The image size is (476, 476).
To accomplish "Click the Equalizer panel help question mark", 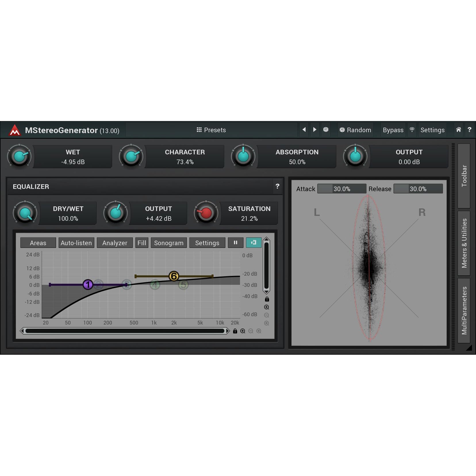I will 277,186.
